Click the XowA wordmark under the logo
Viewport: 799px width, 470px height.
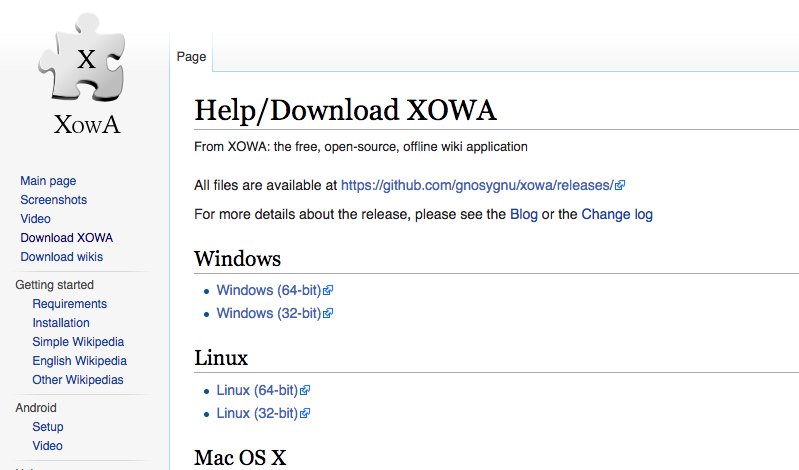point(87,124)
